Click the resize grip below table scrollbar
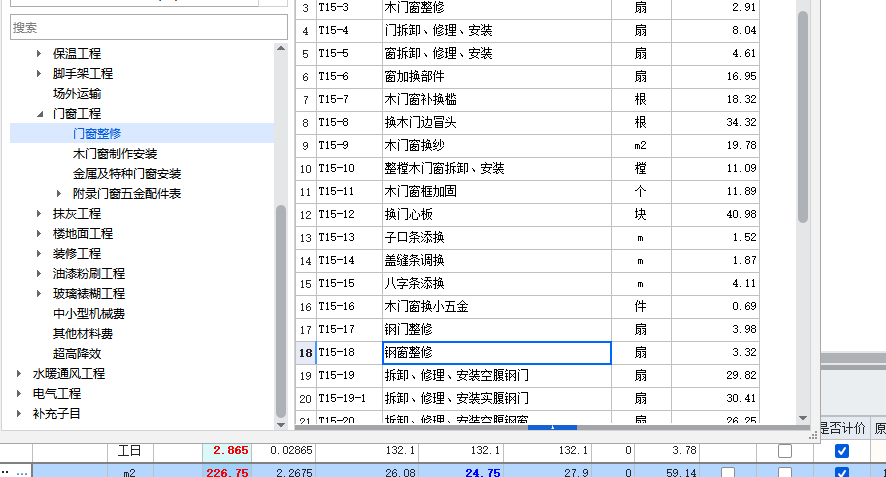 tap(813, 436)
